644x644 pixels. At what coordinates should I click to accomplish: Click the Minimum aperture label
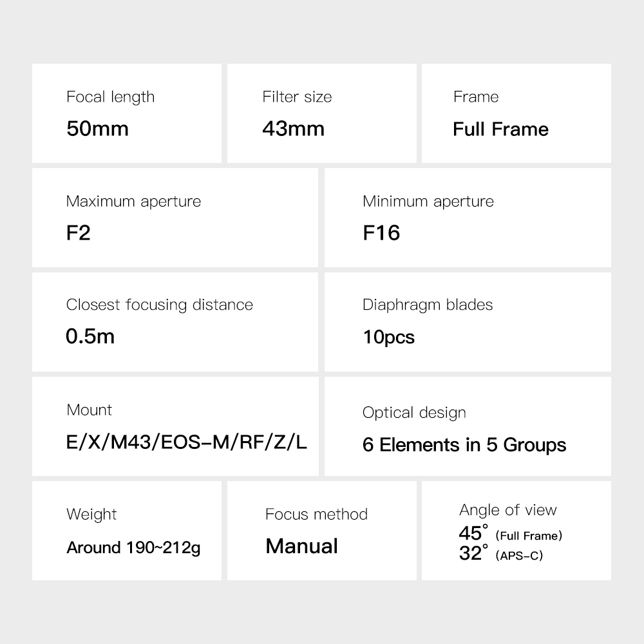click(428, 202)
